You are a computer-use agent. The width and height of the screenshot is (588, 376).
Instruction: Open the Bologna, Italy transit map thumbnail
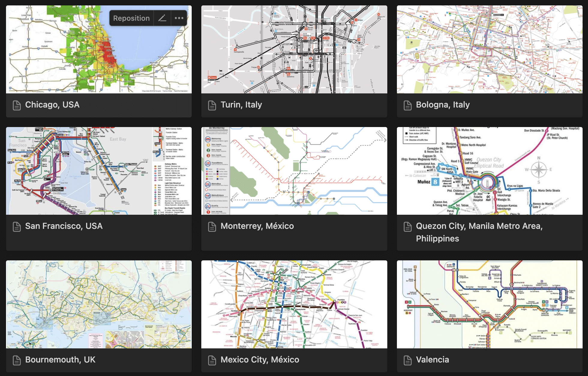[489, 50]
